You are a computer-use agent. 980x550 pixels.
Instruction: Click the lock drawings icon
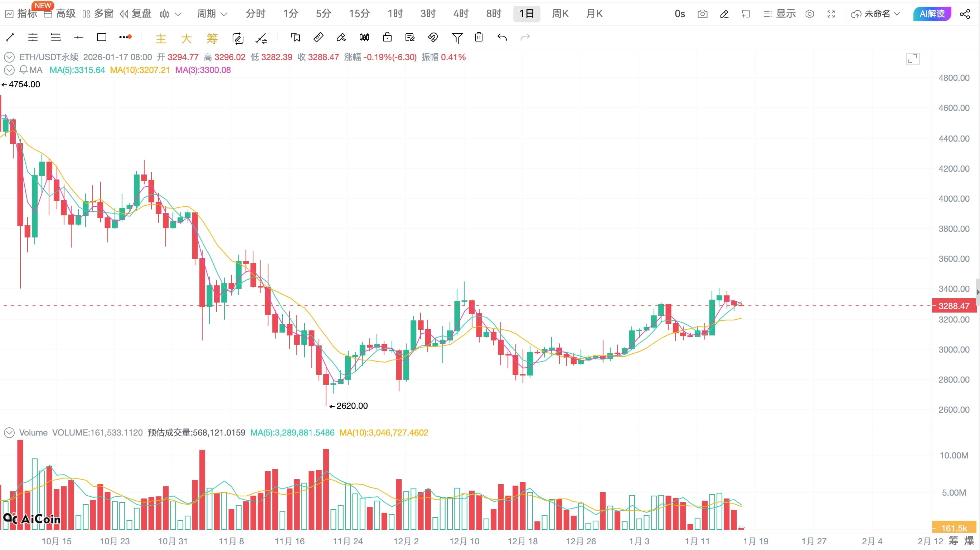pos(387,37)
